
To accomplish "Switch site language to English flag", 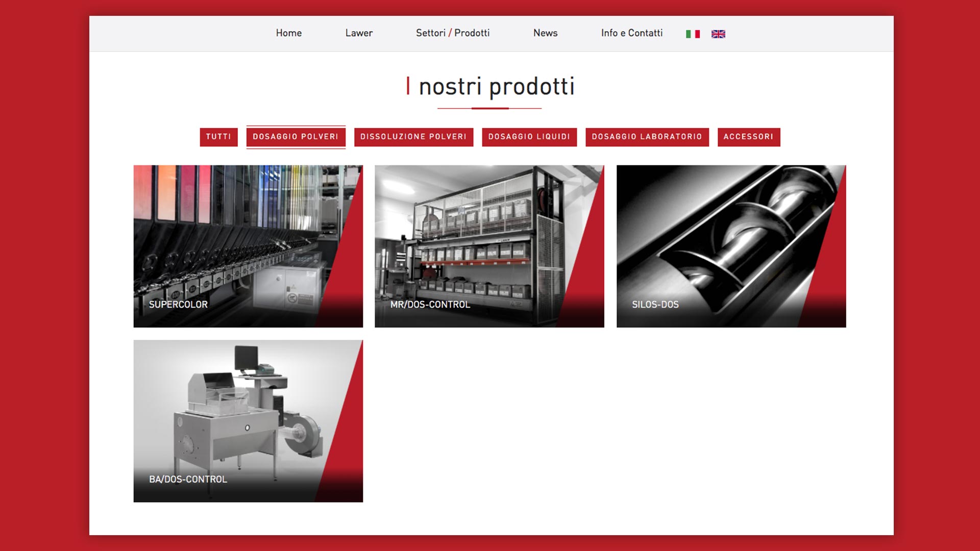I will 718,34.
